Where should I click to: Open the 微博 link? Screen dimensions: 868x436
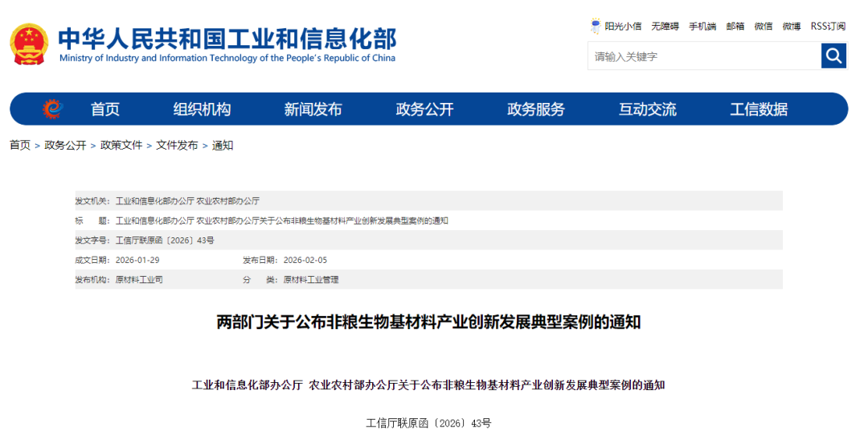click(x=792, y=27)
